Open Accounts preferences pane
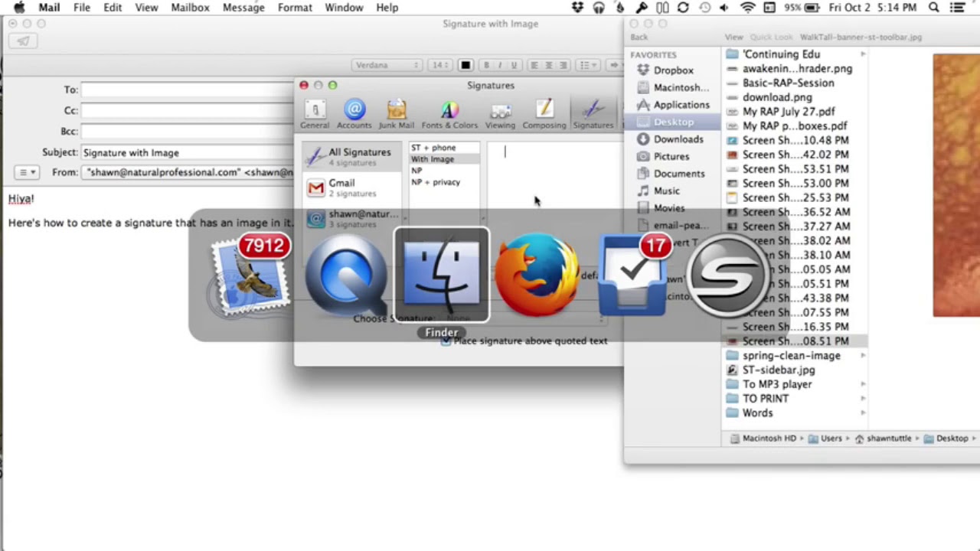 click(x=354, y=114)
